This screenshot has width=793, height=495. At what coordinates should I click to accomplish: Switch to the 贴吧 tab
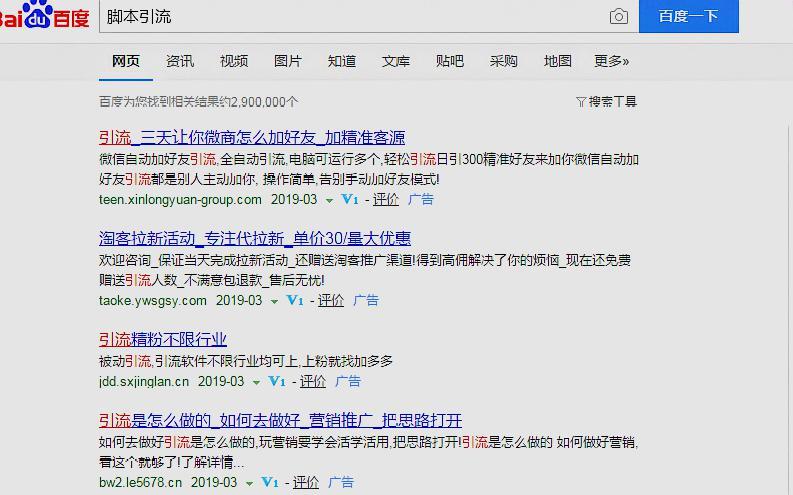click(450, 61)
